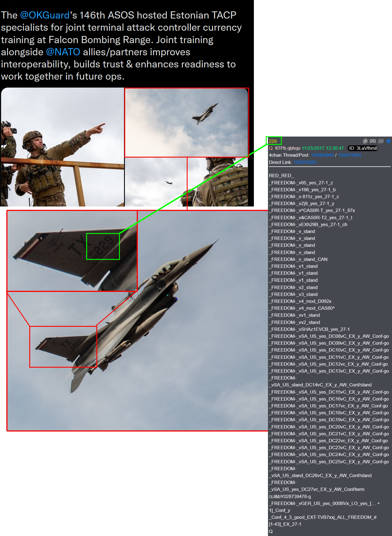This screenshot has height=536, width=392.
Task: Click the _FREEDOM-_vEXh29B_yes_27-1_ch line
Action: pos(308,224)
